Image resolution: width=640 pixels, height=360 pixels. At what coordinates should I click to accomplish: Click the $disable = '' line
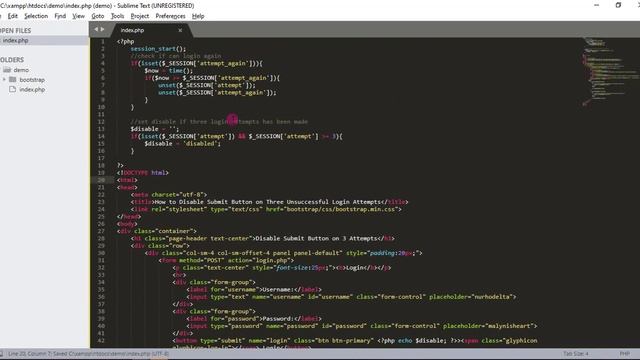[155, 129]
